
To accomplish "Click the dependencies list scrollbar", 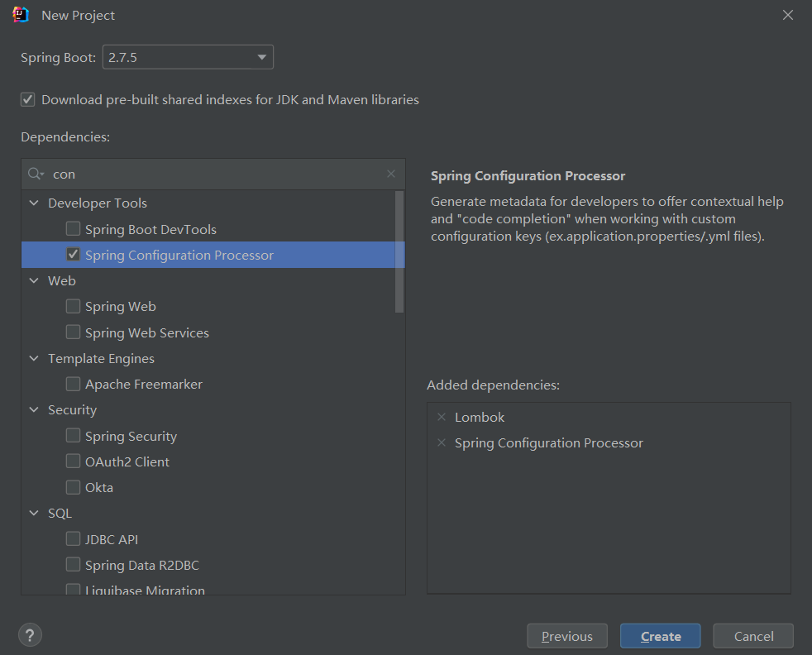I will coord(399,252).
